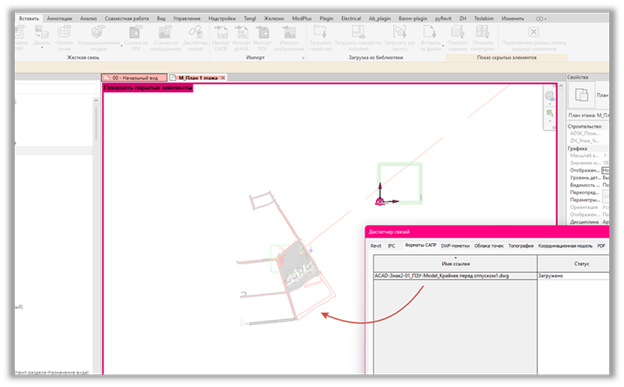624x387 pixels.
Task: Click the floor plan type thumbnail in Properties
Action: [x=581, y=95]
